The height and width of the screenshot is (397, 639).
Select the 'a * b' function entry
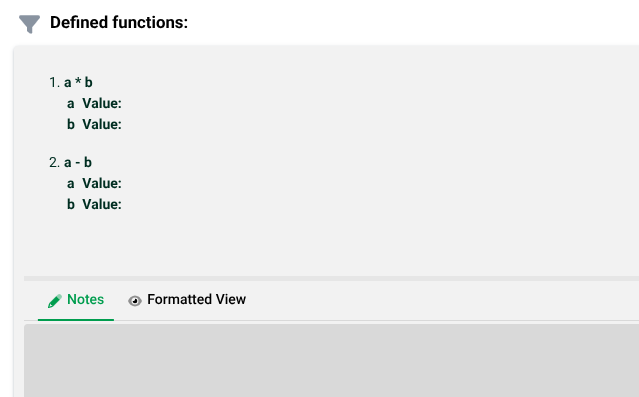pyautogui.click(x=78, y=82)
